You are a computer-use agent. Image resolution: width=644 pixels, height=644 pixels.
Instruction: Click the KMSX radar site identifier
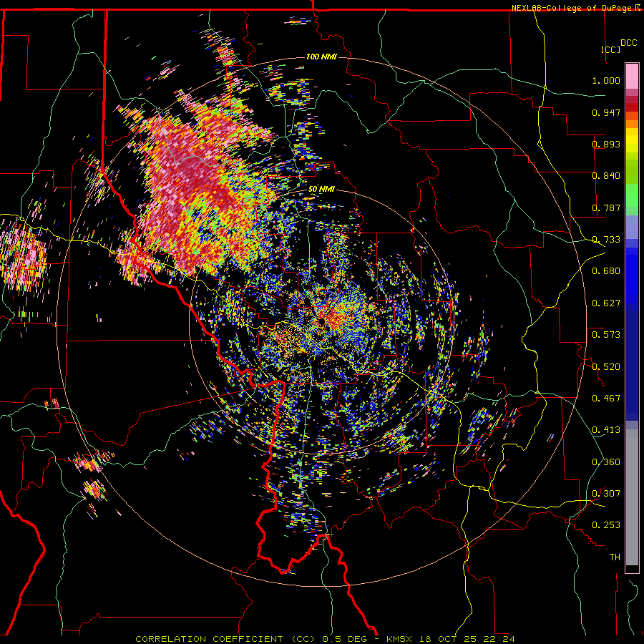click(x=399, y=639)
